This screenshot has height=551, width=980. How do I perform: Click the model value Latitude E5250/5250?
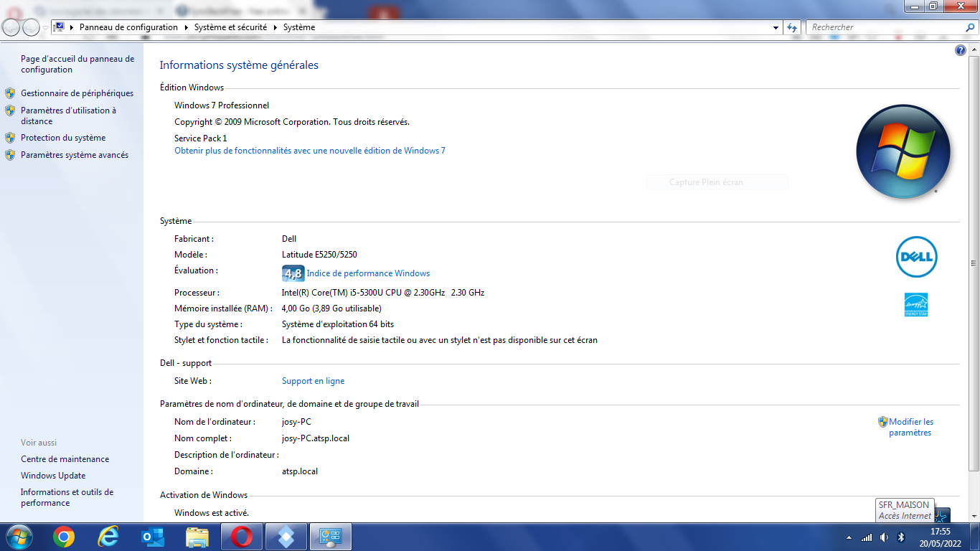click(x=319, y=255)
